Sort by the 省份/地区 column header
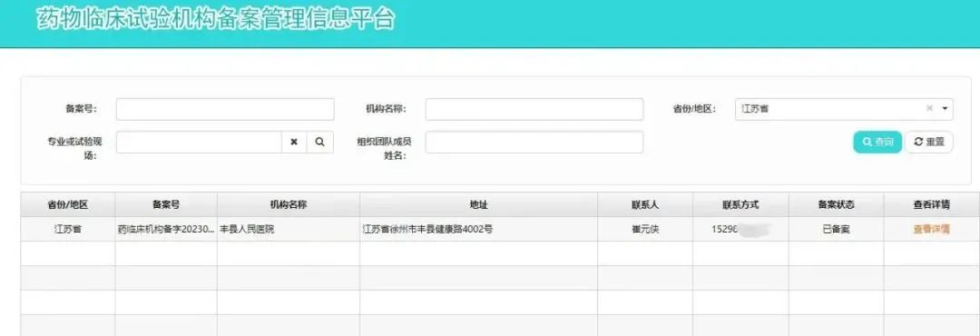The image size is (980, 336). (x=67, y=204)
